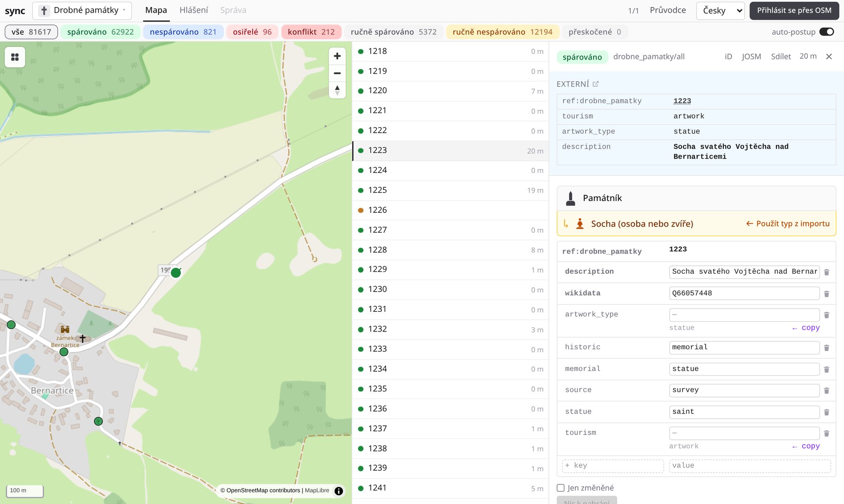Click the new value input field

(x=750, y=466)
